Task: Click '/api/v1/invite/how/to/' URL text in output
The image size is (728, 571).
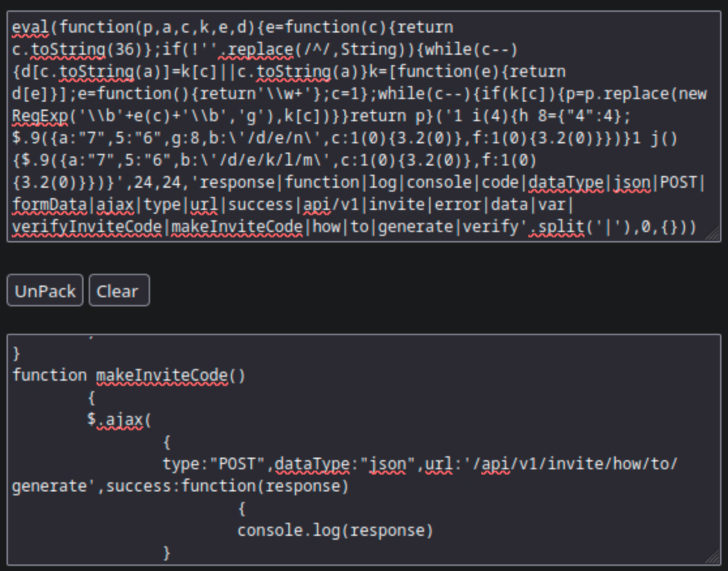Action: [x=576, y=464]
